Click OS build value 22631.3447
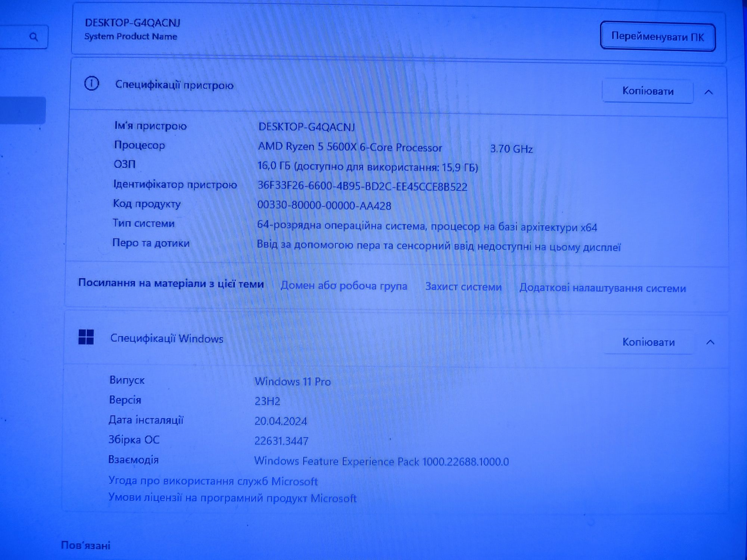This screenshot has height=560, width=747. pos(281,441)
